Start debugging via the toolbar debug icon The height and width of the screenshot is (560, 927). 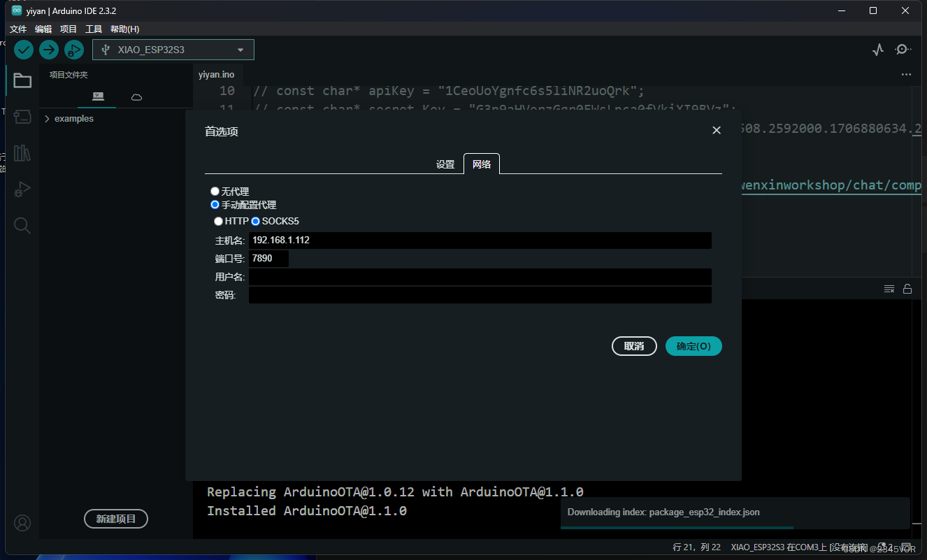74,50
